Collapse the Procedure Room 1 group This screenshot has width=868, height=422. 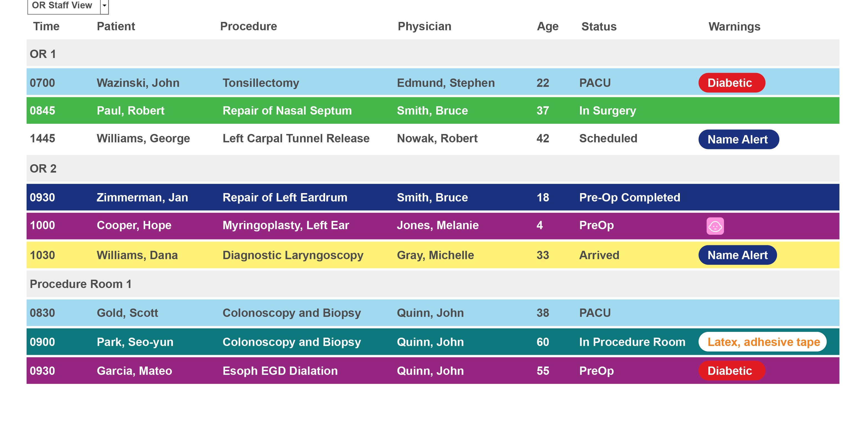click(x=433, y=284)
